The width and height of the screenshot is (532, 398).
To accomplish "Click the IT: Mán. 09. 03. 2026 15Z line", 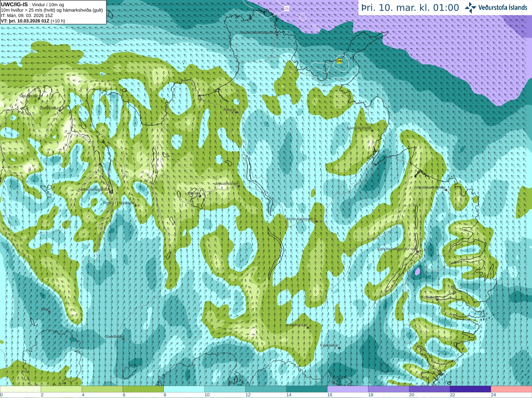I will click(27, 15).
